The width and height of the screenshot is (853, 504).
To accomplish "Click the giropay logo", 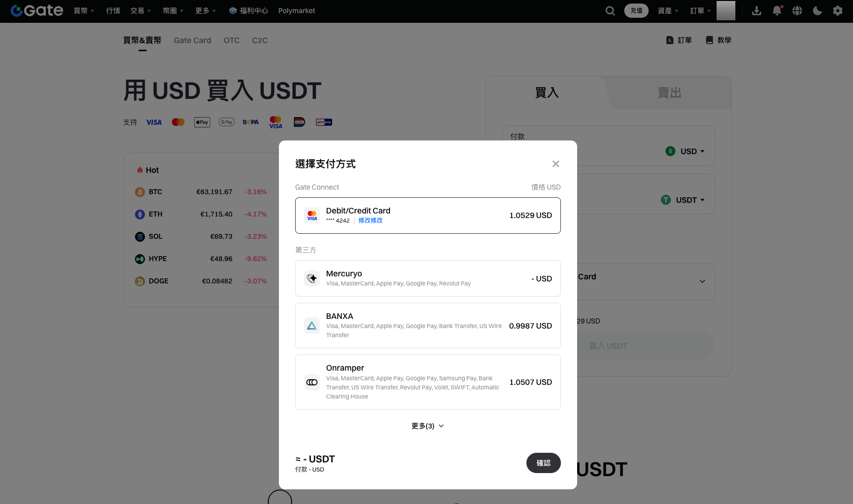I will [324, 122].
